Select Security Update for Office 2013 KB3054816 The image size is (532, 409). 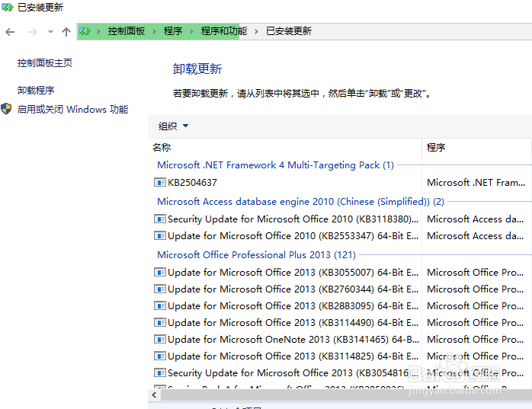pos(293,373)
